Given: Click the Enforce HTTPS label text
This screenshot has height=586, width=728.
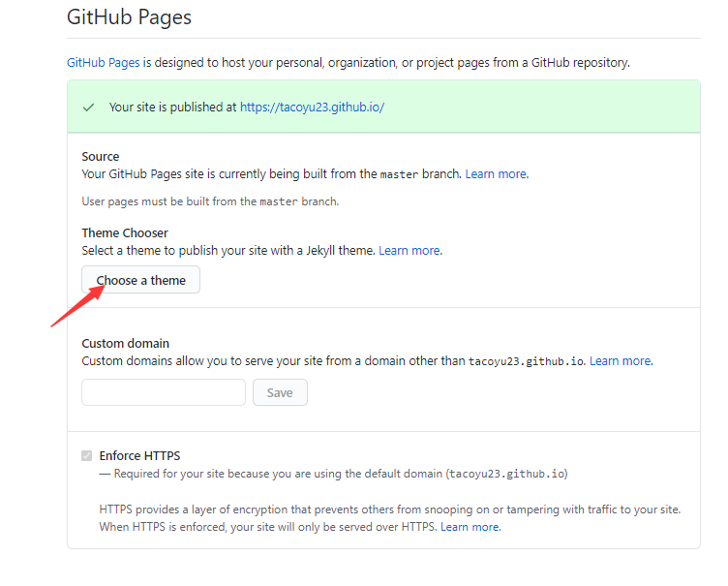Looking at the screenshot, I should point(139,456).
